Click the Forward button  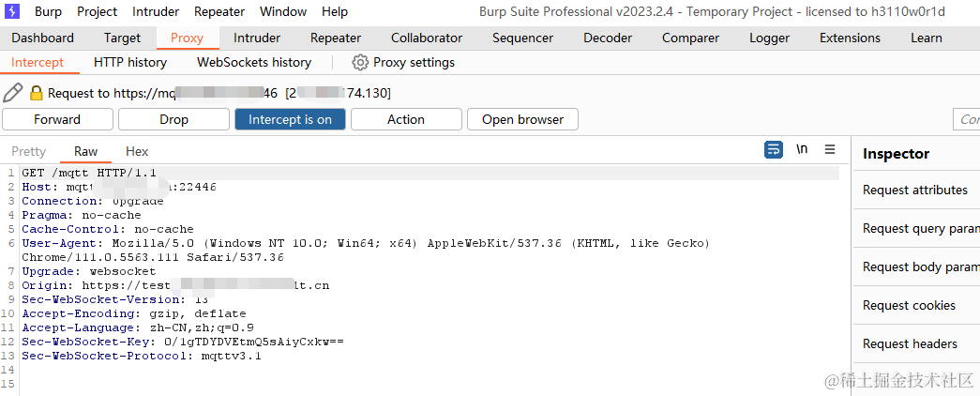pos(57,119)
